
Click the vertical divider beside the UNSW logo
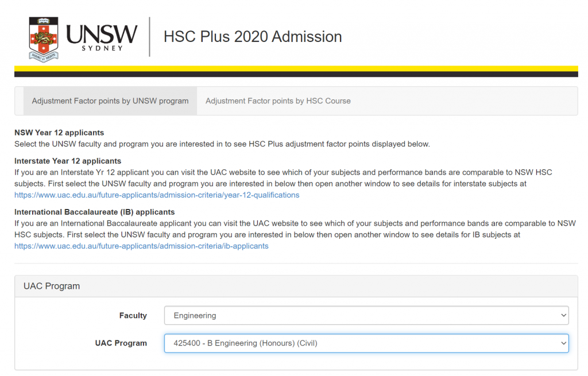(x=150, y=37)
